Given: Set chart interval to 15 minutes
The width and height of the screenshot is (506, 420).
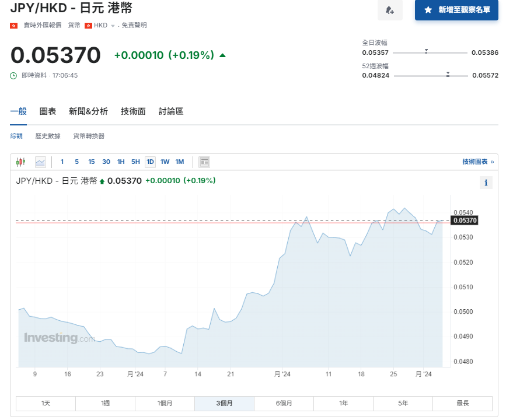Looking at the screenshot, I should (x=92, y=162).
